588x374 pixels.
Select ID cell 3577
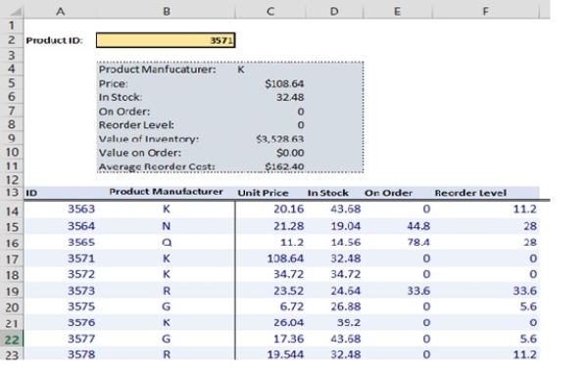point(81,339)
